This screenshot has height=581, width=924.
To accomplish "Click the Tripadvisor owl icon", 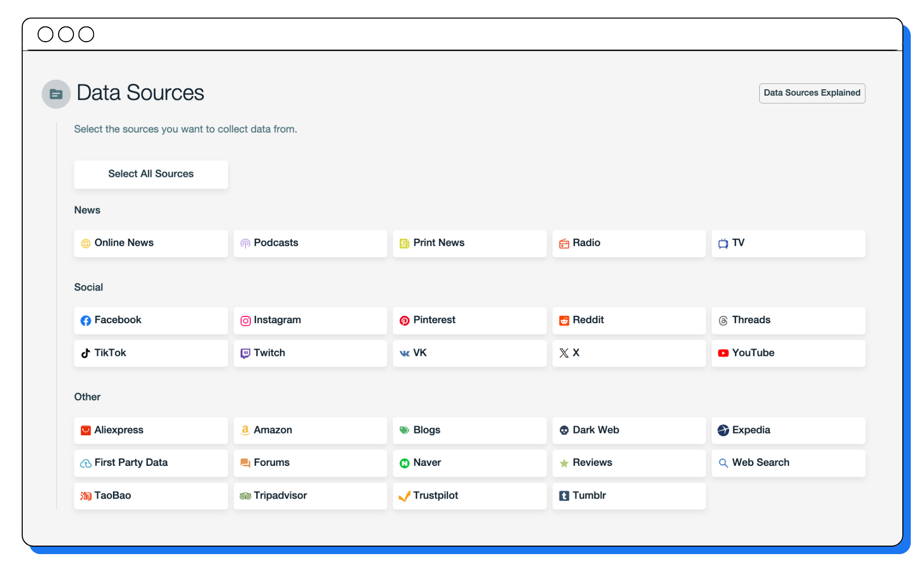I will click(x=246, y=495).
